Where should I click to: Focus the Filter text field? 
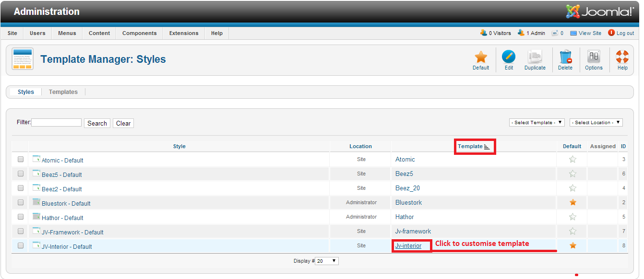click(x=57, y=123)
